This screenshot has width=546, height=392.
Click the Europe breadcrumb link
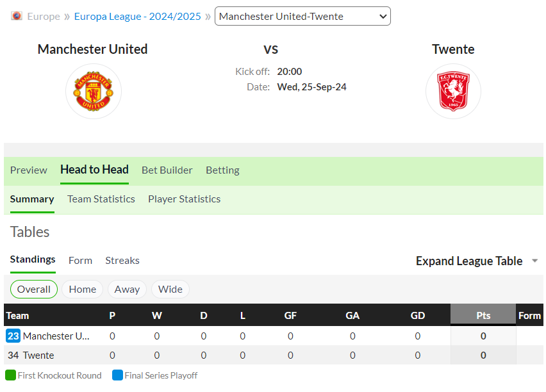(44, 17)
